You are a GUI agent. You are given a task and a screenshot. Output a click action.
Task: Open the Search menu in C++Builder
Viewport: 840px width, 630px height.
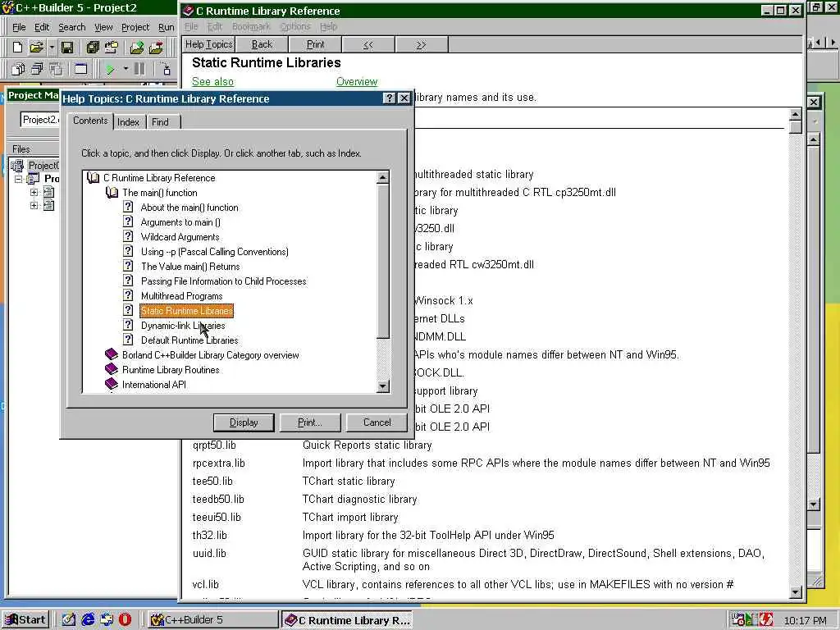point(72,27)
